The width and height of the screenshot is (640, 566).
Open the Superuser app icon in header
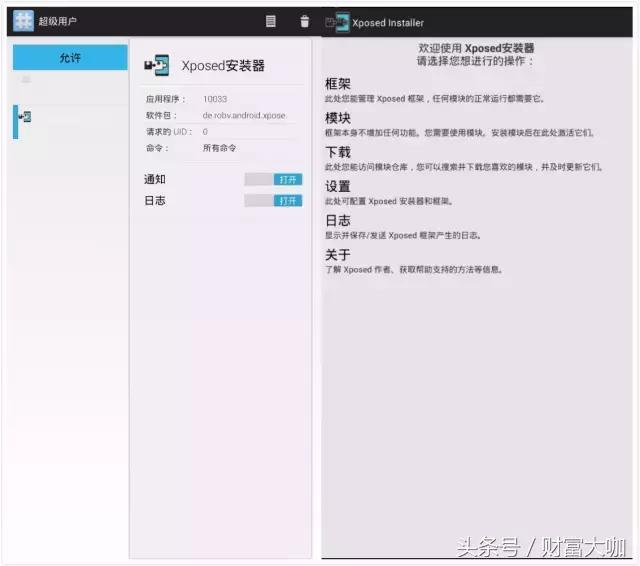click(23, 21)
